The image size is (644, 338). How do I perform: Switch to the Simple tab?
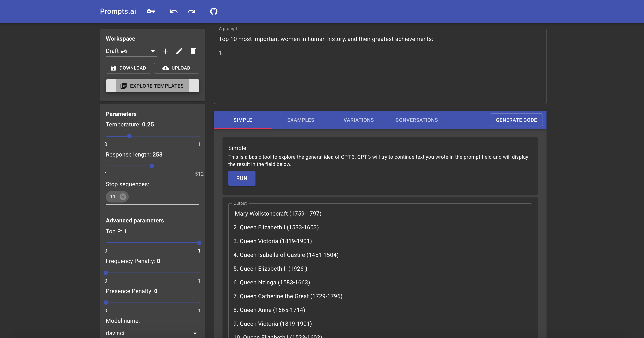[x=242, y=120]
